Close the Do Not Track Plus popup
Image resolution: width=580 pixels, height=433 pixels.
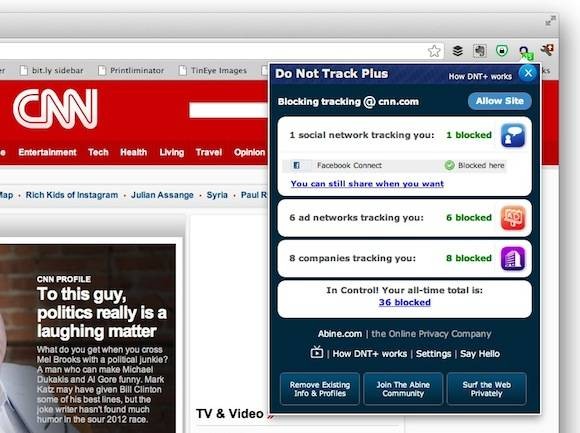coord(528,73)
